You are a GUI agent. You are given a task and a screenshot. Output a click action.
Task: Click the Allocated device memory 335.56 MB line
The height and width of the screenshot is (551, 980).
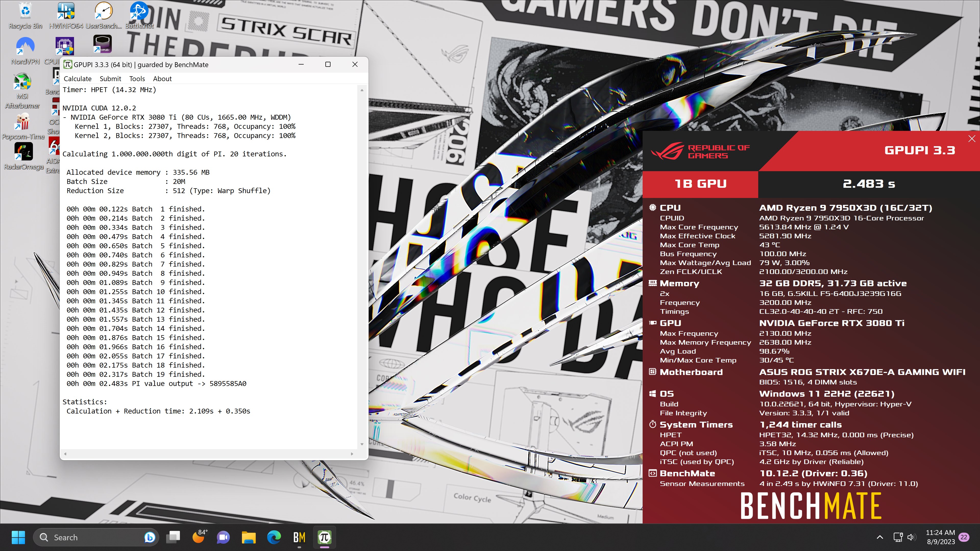138,172
